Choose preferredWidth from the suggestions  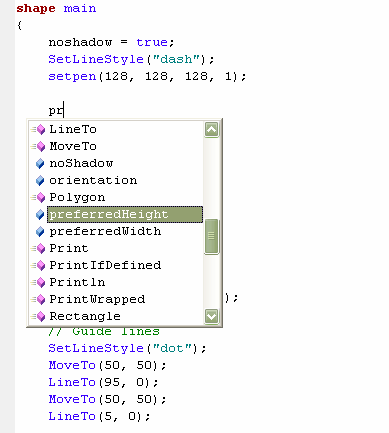pyautogui.click(x=105, y=231)
